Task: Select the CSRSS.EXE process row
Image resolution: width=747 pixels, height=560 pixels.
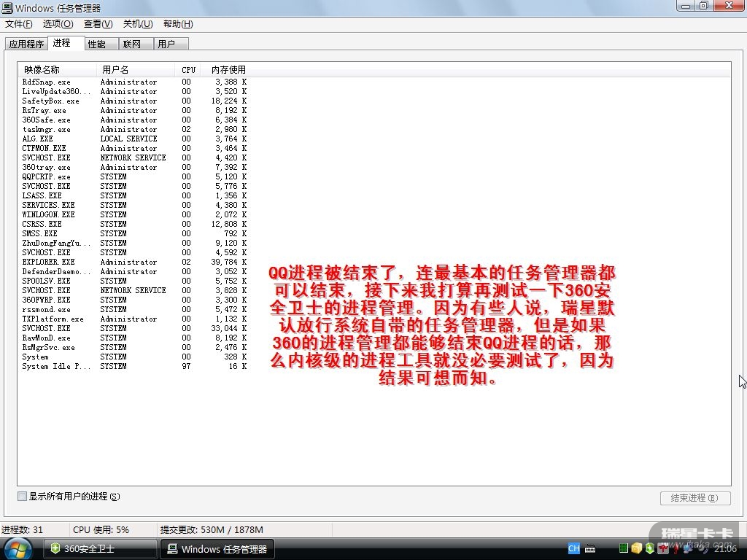Action: (x=134, y=224)
